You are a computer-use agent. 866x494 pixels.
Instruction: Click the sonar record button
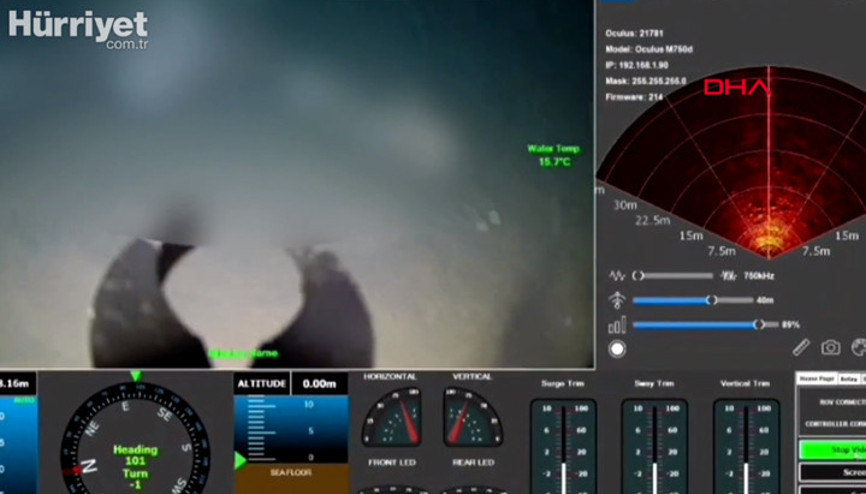click(617, 349)
